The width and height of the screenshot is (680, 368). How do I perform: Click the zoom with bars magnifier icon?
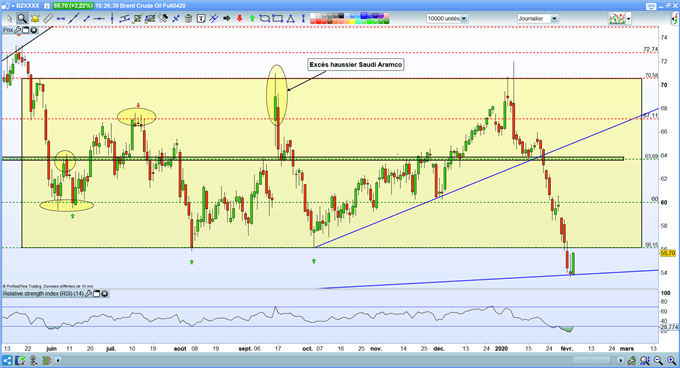click(x=645, y=360)
